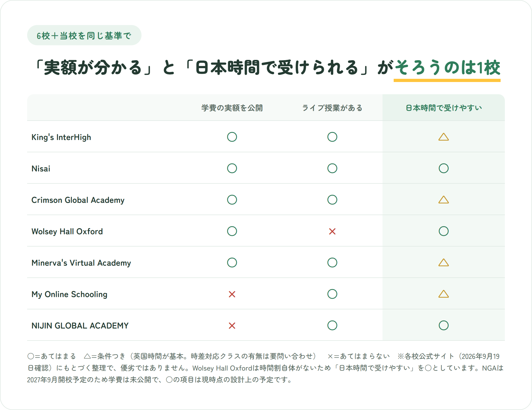The height and width of the screenshot is (410, 532).
Task: Click Crimson Global Academy Japan-time triangle
Action: pos(444,200)
